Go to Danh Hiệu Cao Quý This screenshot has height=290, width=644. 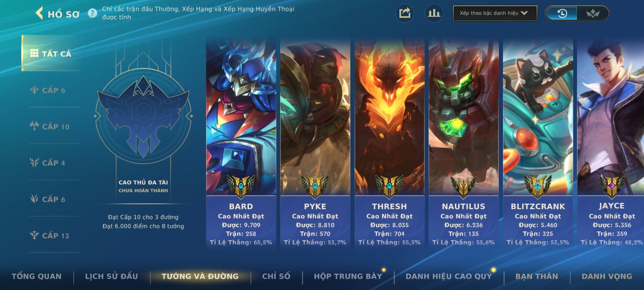coord(449,276)
